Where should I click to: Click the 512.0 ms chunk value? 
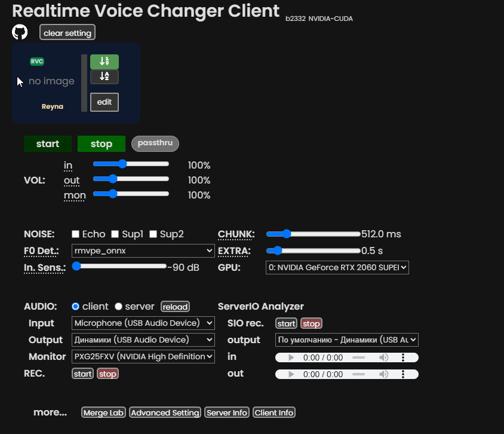[381, 234]
